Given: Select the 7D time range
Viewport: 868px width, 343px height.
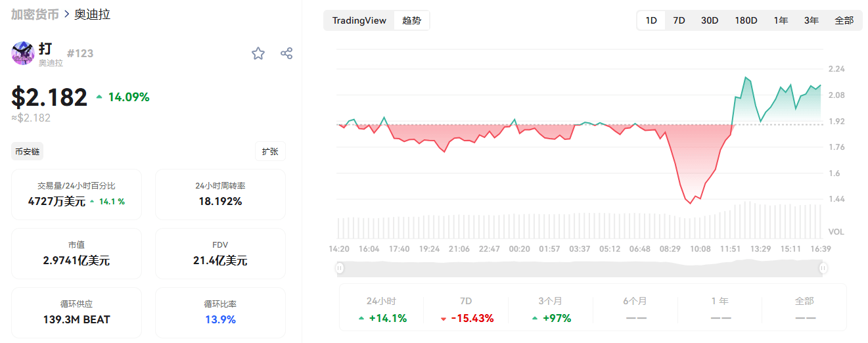Looking at the screenshot, I should click(679, 20).
